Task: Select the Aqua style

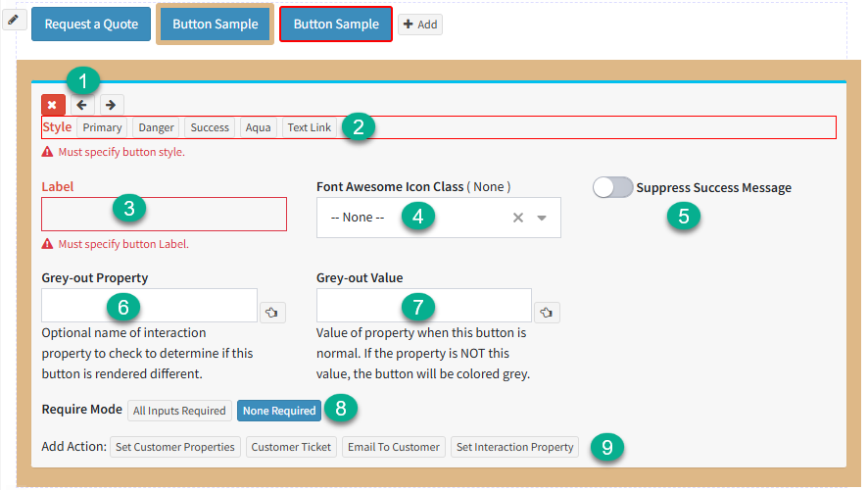Action: pos(258,127)
